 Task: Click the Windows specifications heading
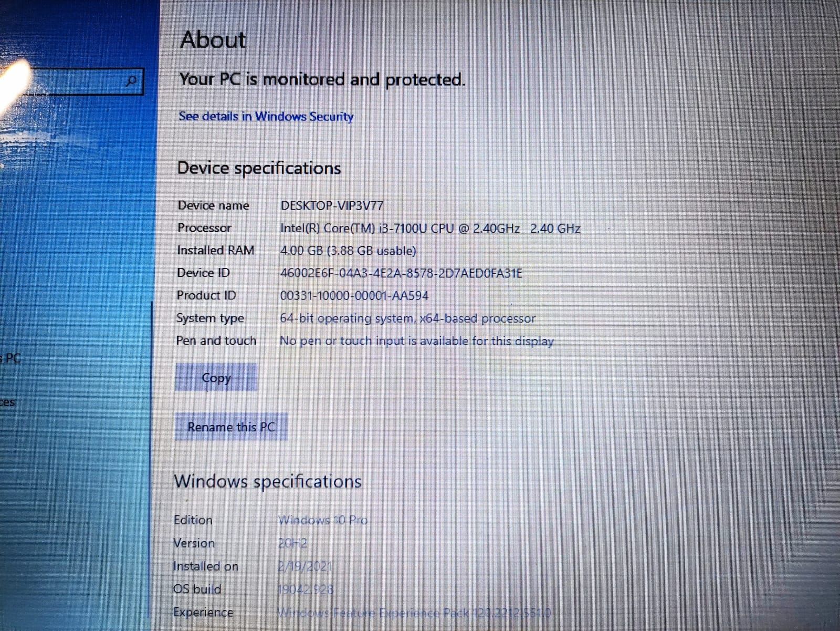[268, 481]
